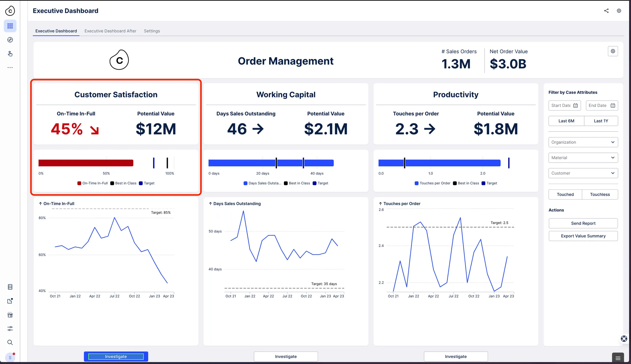The width and height of the screenshot is (631, 364).
Task: Click the "Target: 85%" chart label
Action: coord(161,213)
